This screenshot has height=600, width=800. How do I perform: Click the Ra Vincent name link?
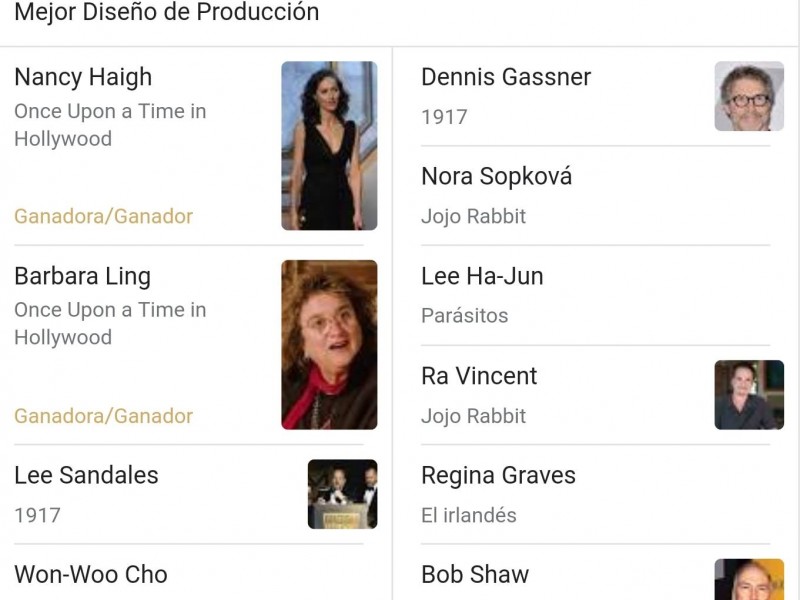(479, 376)
